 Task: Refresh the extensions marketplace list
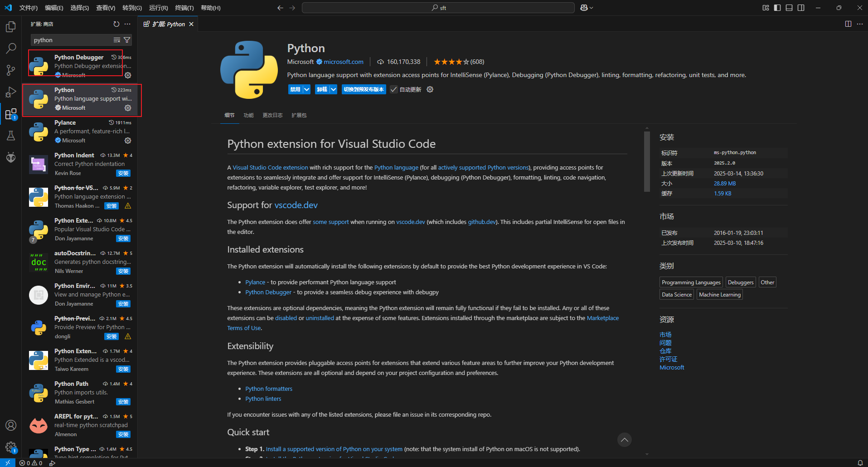[x=116, y=24]
